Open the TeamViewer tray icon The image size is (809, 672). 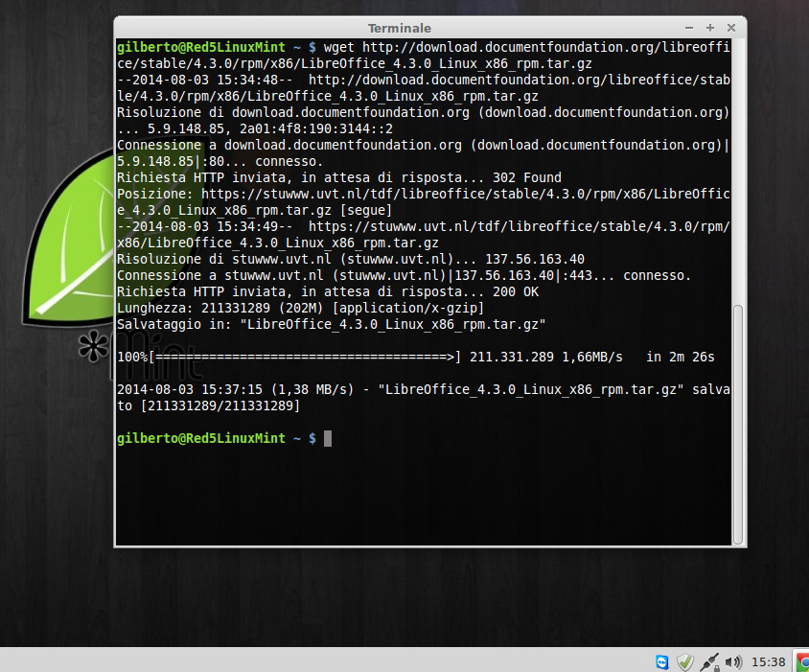point(662,661)
